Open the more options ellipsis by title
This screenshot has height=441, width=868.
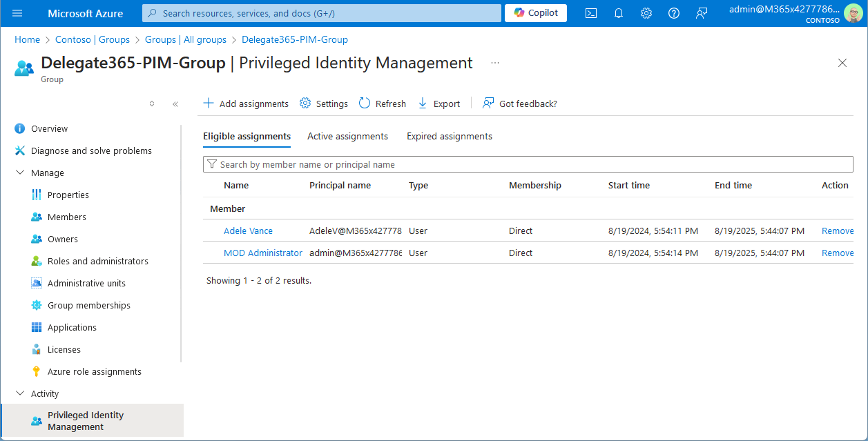pyautogui.click(x=494, y=63)
